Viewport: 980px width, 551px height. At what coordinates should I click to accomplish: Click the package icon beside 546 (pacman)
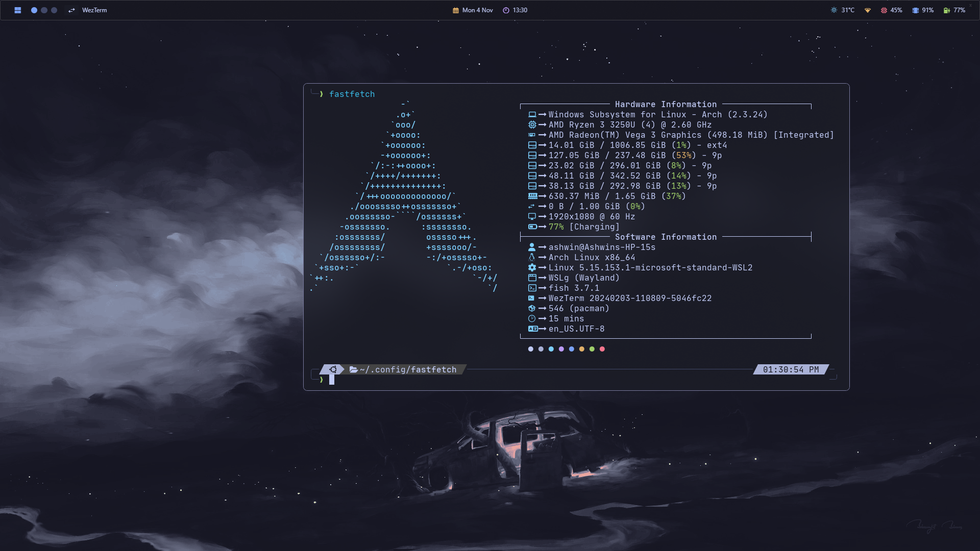pos(532,308)
